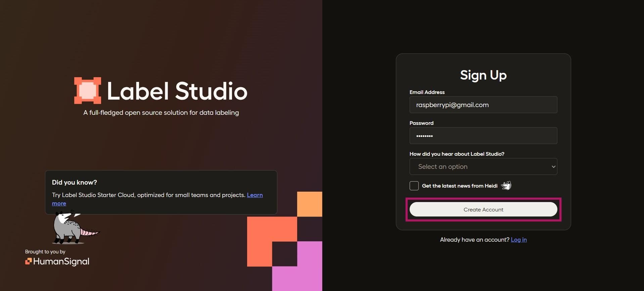Click the 'Password' field label
Image resolution: width=644 pixels, height=291 pixels.
tap(421, 123)
